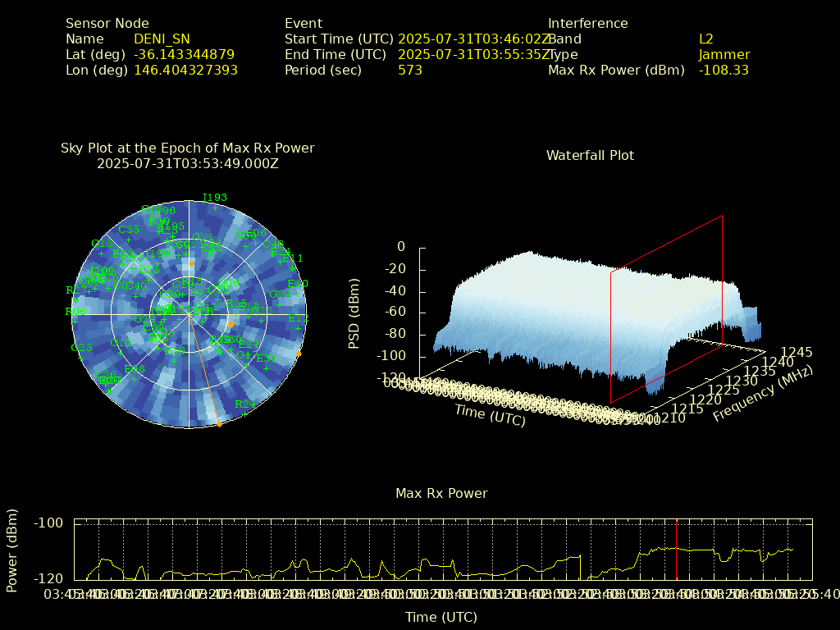Select the event Start Time value
Viewport: 840px width, 630px height.
coord(472,39)
